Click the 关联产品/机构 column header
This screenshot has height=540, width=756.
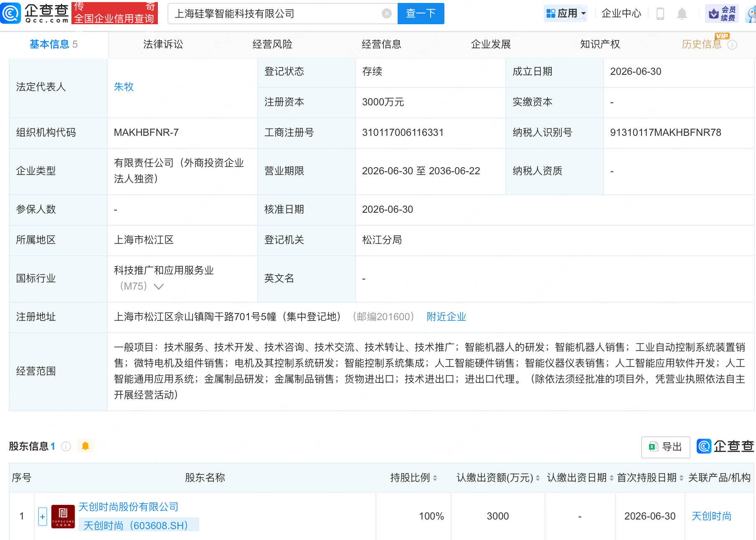[x=719, y=478]
